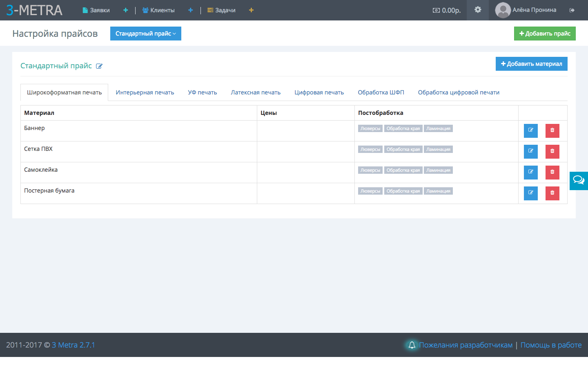Delete the Сетка ПВХ material

(552, 151)
